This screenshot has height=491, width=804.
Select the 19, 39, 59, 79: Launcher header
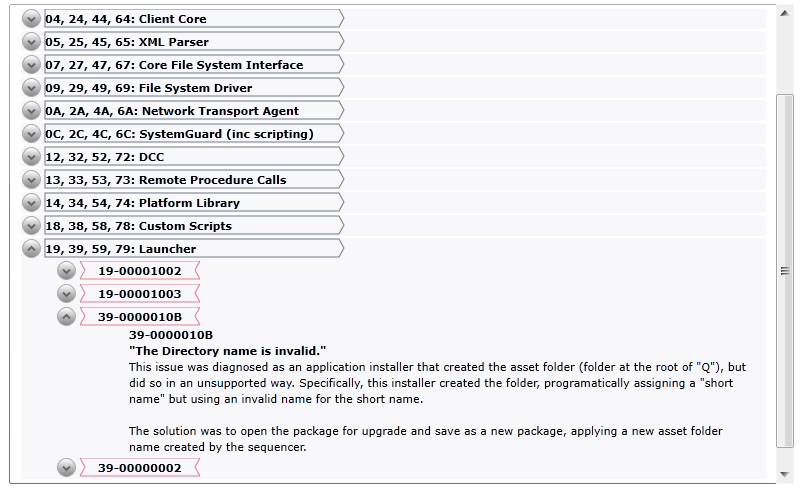click(194, 249)
